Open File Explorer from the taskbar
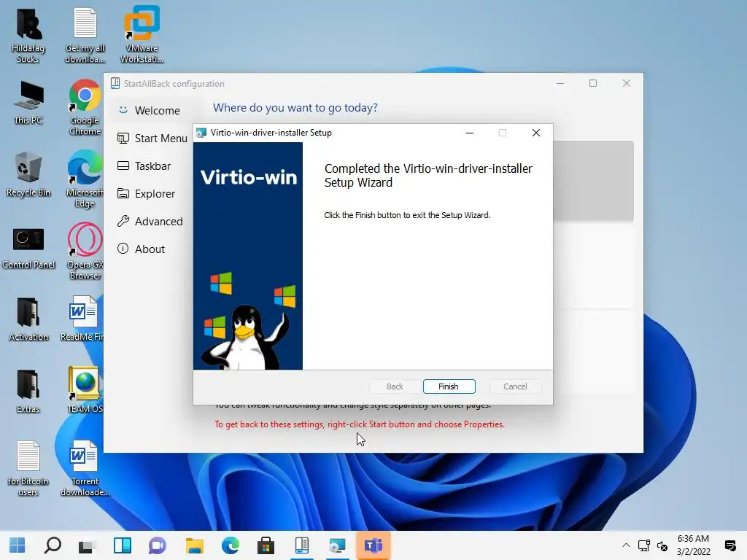Screen dimensions: 747x560 tap(194, 545)
